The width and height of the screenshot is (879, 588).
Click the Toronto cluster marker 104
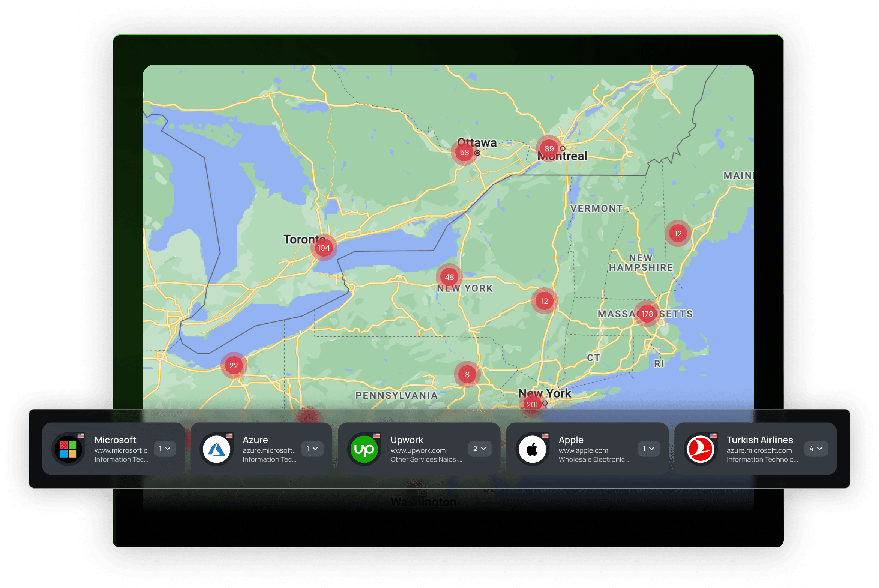pos(324,247)
